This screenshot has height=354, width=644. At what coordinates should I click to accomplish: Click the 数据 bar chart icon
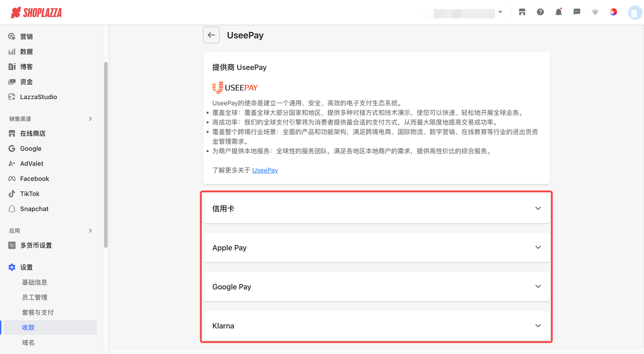[x=12, y=52]
